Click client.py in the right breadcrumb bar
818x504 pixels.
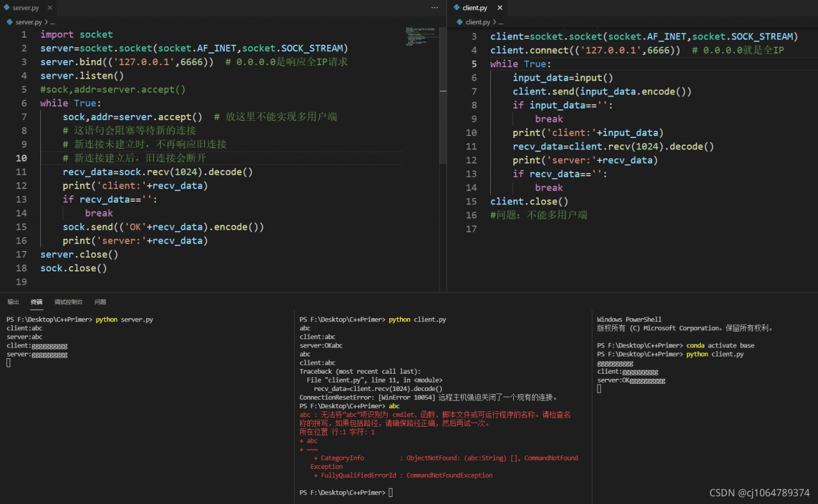[477, 22]
